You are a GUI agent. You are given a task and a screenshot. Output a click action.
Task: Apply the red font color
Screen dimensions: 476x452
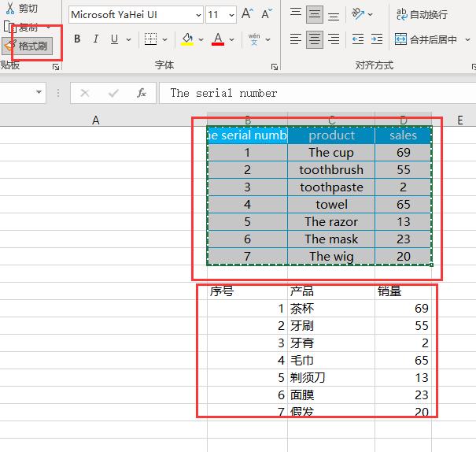[218, 39]
